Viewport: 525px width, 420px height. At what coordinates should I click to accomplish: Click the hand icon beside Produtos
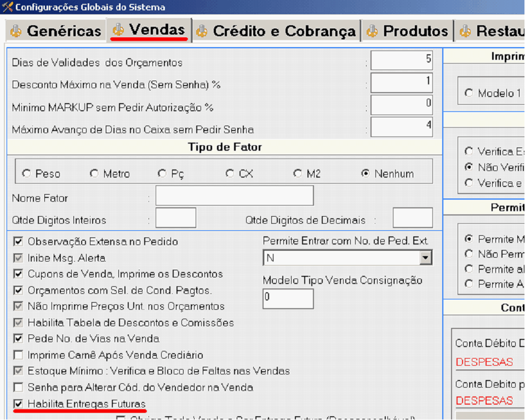tap(372, 31)
